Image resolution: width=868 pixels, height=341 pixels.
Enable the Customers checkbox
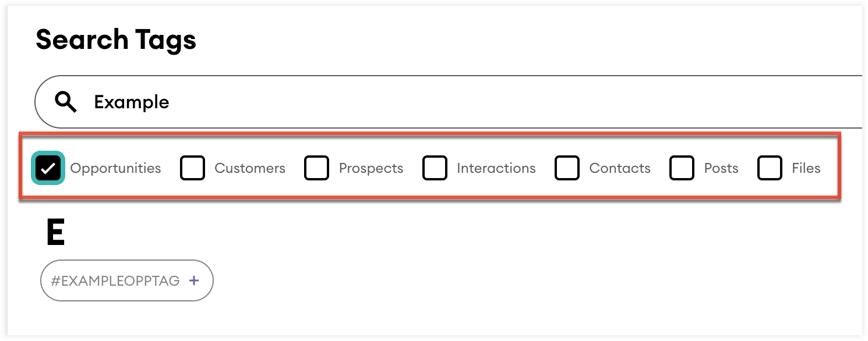click(193, 168)
